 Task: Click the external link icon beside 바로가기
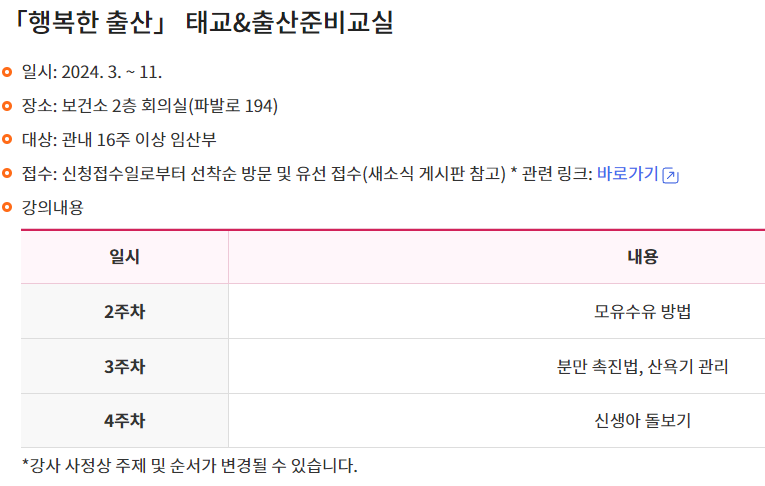pos(670,175)
